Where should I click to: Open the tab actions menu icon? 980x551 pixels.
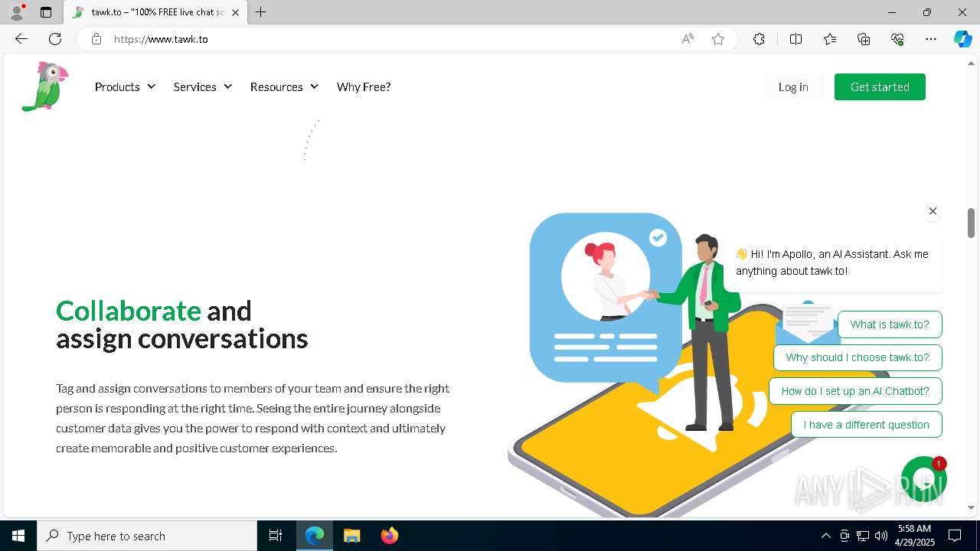(46, 12)
